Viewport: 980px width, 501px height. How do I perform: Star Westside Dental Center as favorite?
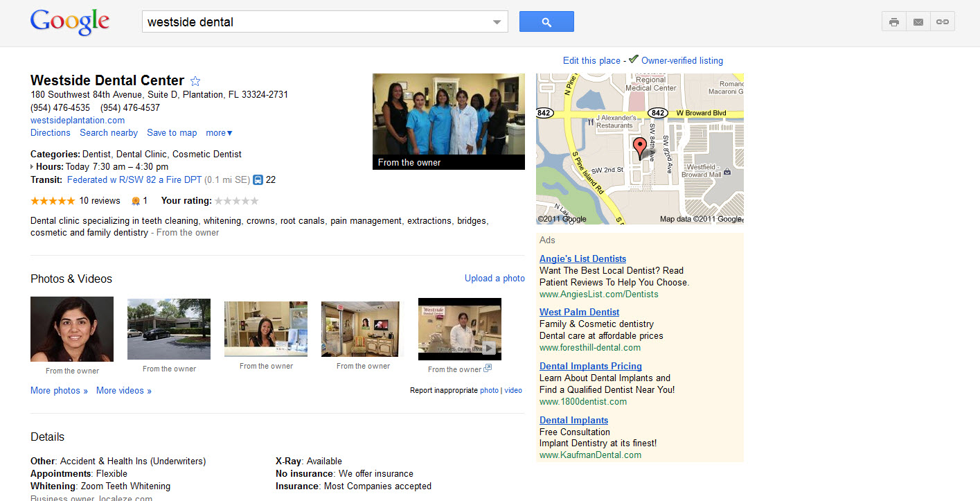coord(195,81)
